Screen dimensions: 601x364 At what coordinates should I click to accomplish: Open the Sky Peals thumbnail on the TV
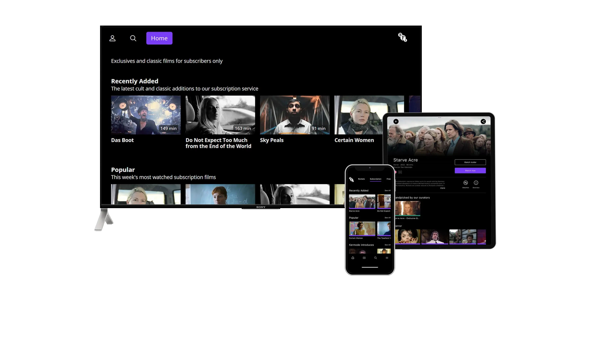pos(295,115)
